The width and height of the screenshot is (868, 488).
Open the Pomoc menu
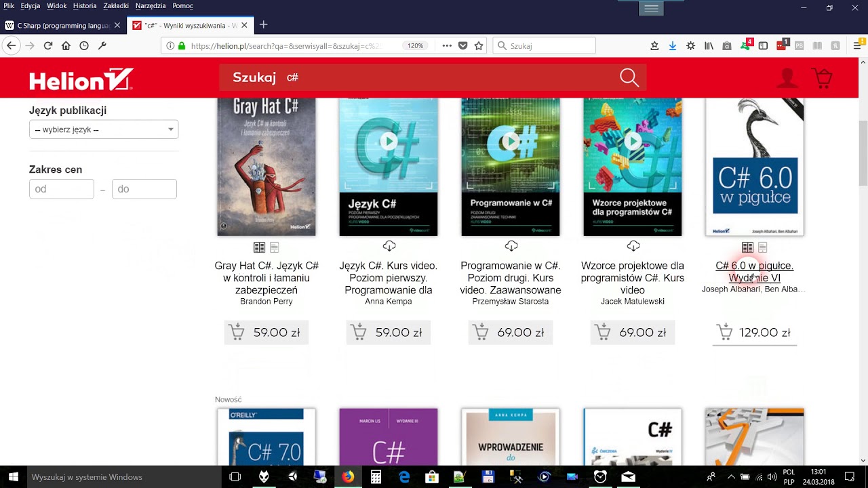point(183,5)
